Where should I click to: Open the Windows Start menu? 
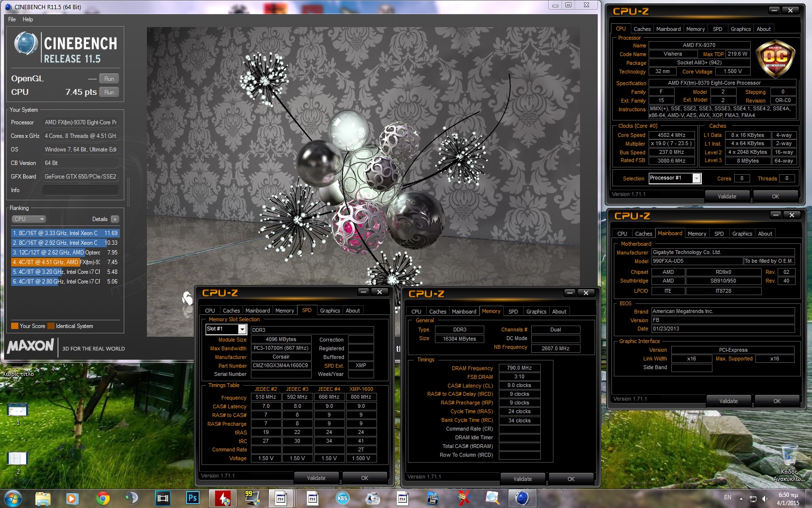coord(12,498)
